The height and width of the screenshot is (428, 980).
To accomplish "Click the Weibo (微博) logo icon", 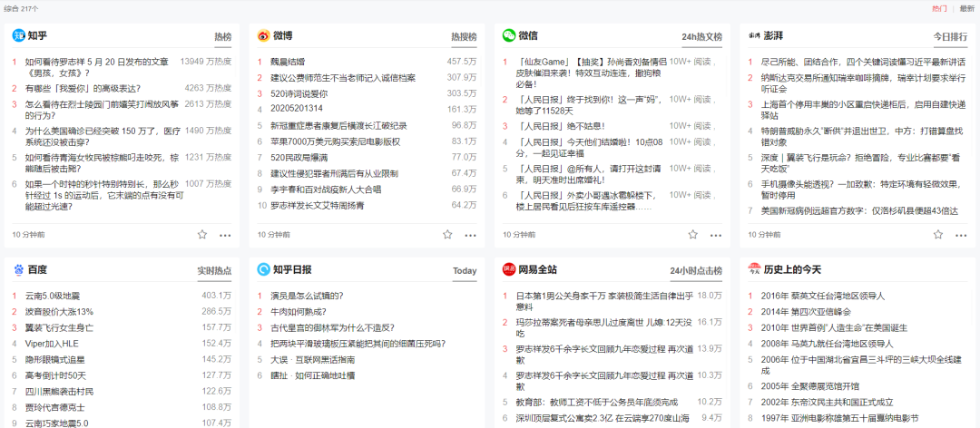I will [x=263, y=35].
